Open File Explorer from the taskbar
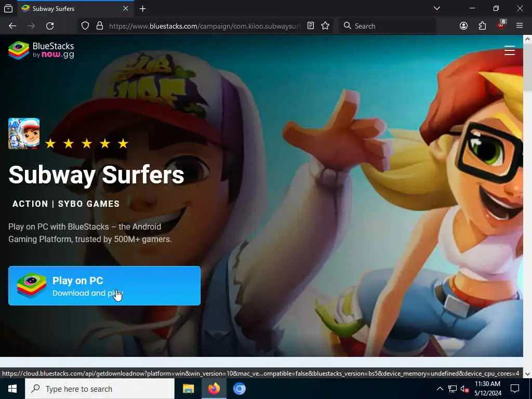 pyautogui.click(x=188, y=389)
